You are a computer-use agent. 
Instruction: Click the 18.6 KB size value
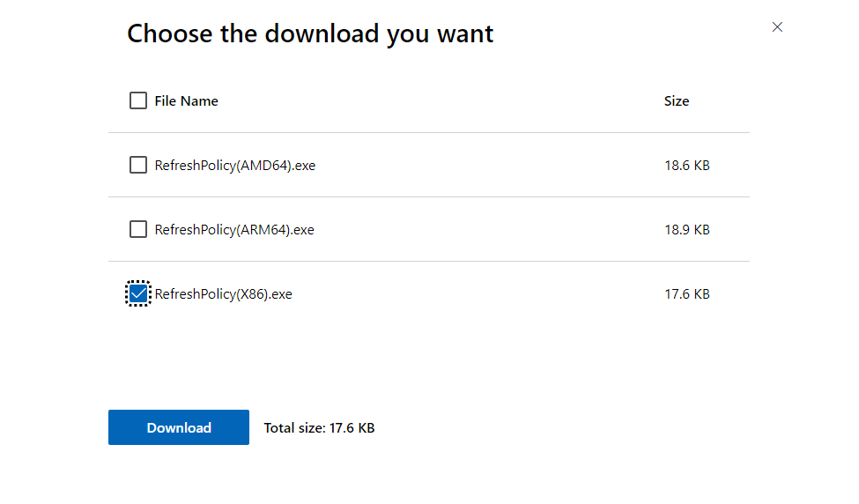tap(686, 165)
